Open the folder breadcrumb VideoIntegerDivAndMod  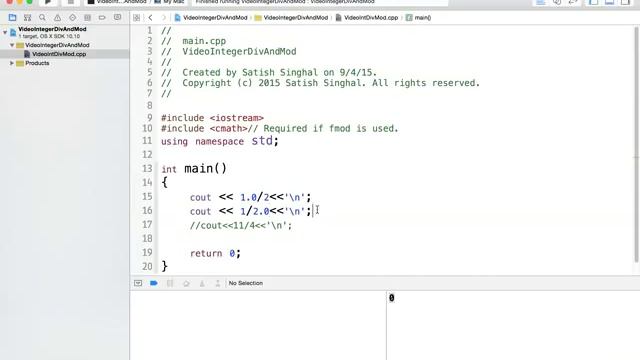[x=291, y=18]
